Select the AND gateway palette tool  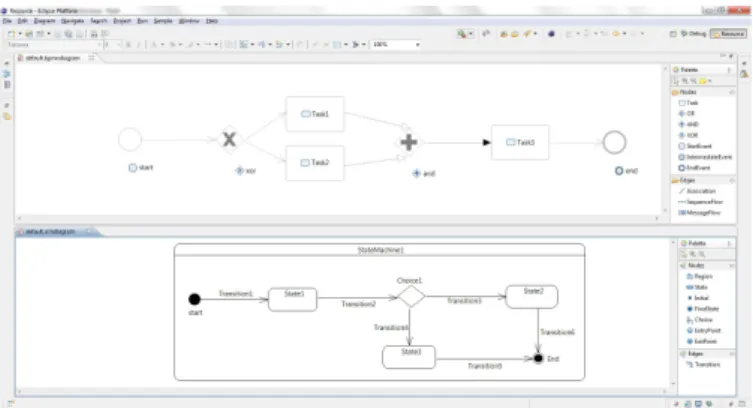(x=688, y=124)
